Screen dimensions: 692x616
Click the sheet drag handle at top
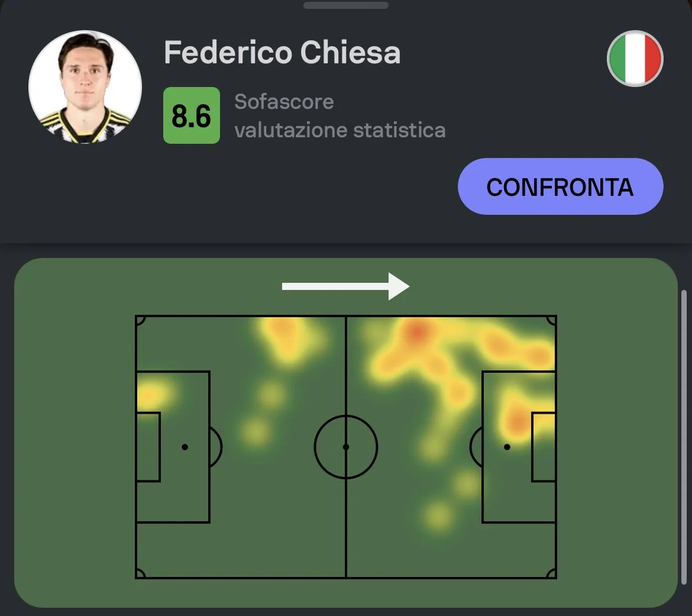click(346, 5)
